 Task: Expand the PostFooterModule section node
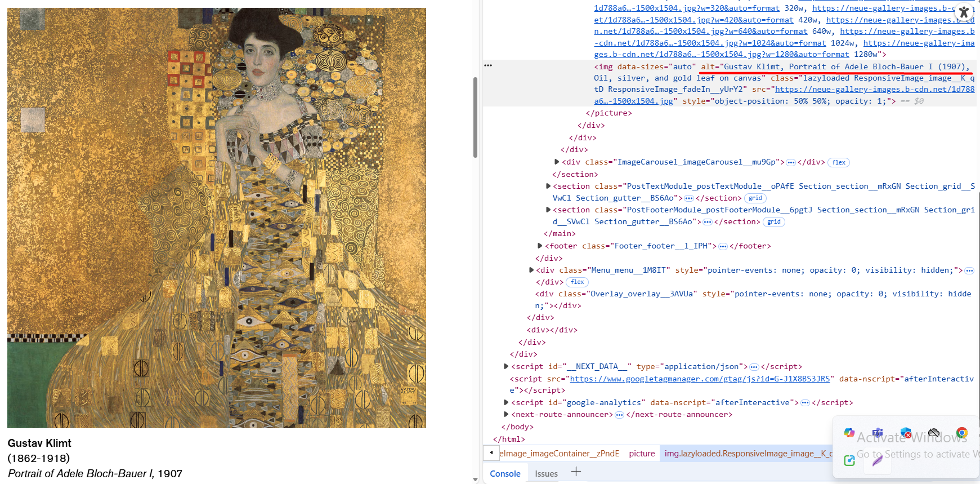pyautogui.click(x=548, y=210)
